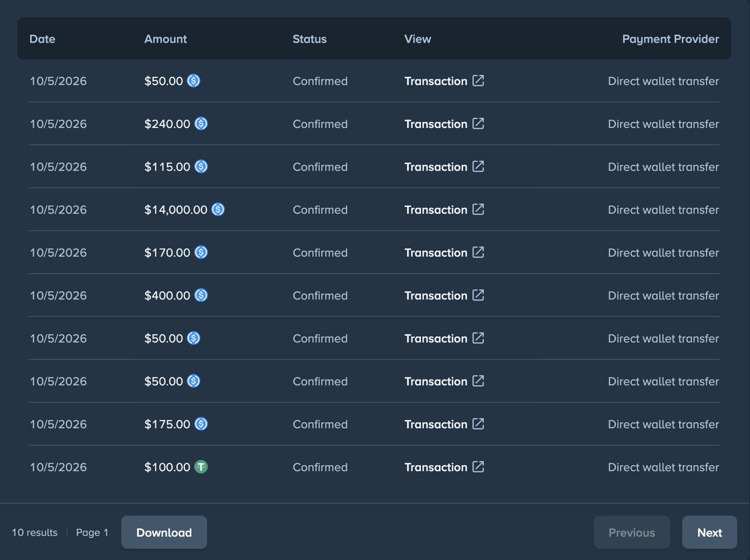Click the USDC coin icon beside $400.00
Viewport: 750px width, 560px height.
(x=201, y=295)
